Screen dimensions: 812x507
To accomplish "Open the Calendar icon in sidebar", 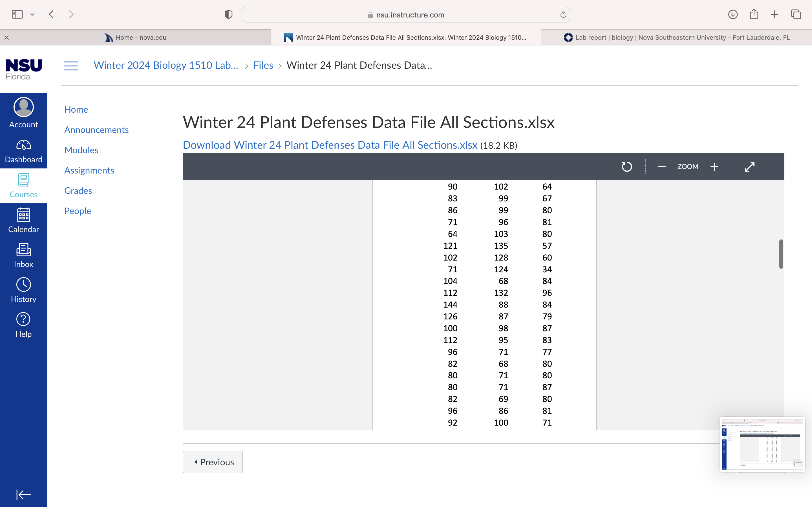I will pyautogui.click(x=23, y=215).
